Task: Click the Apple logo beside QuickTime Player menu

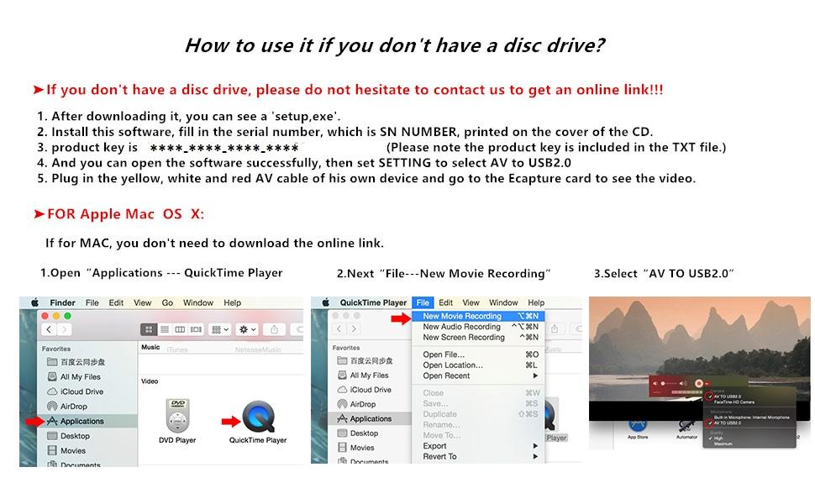Action: 326,302
